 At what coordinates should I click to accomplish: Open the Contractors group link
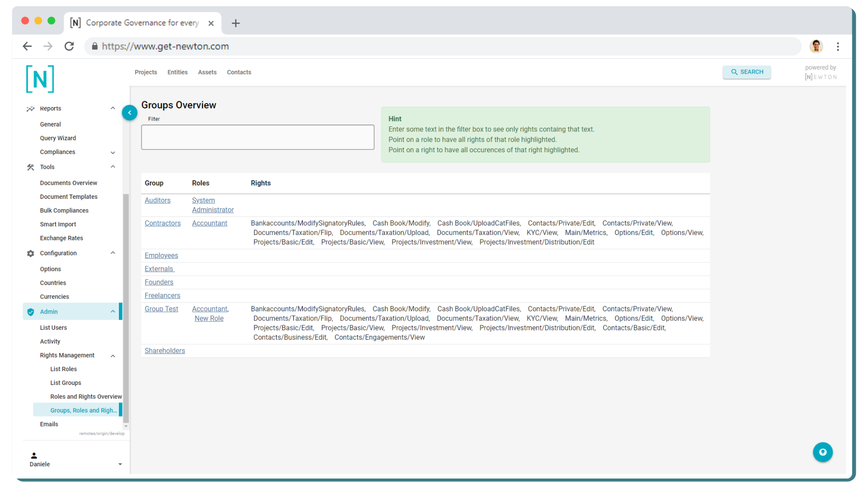[x=162, y=223]
